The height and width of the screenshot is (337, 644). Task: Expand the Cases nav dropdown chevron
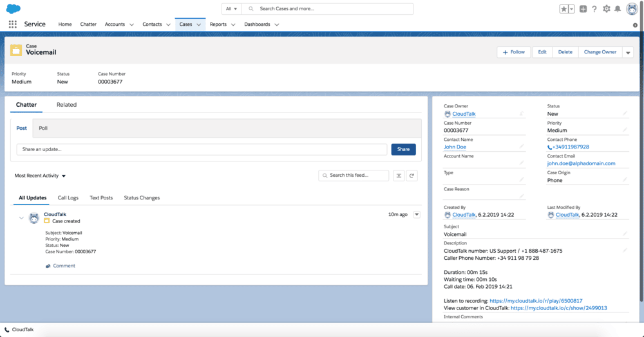point(199,24)
